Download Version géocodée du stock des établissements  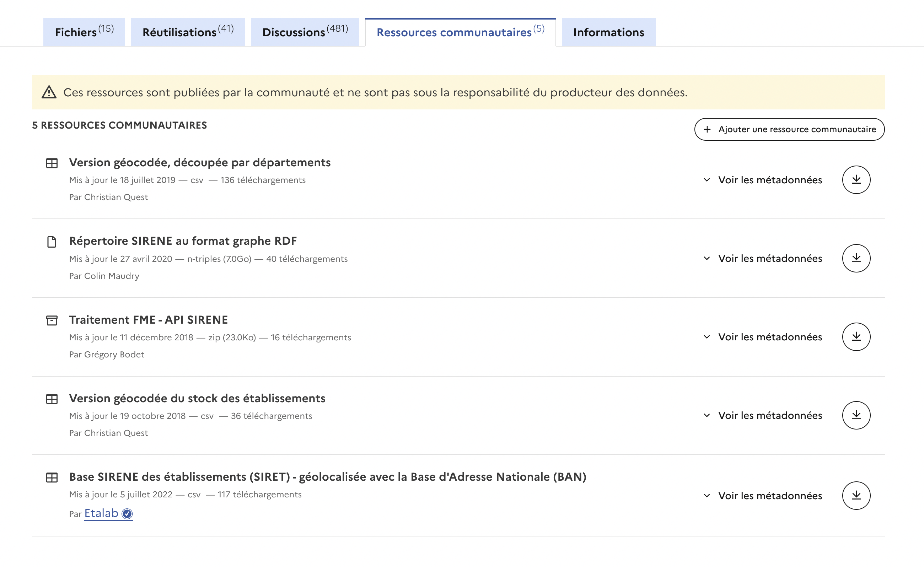click(x=856, y=415)
